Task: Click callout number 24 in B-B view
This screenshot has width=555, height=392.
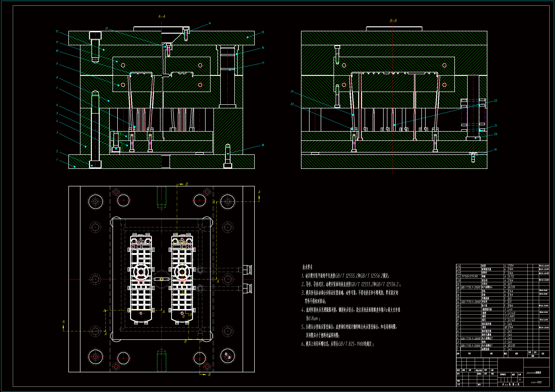Action: click(292, 91)
